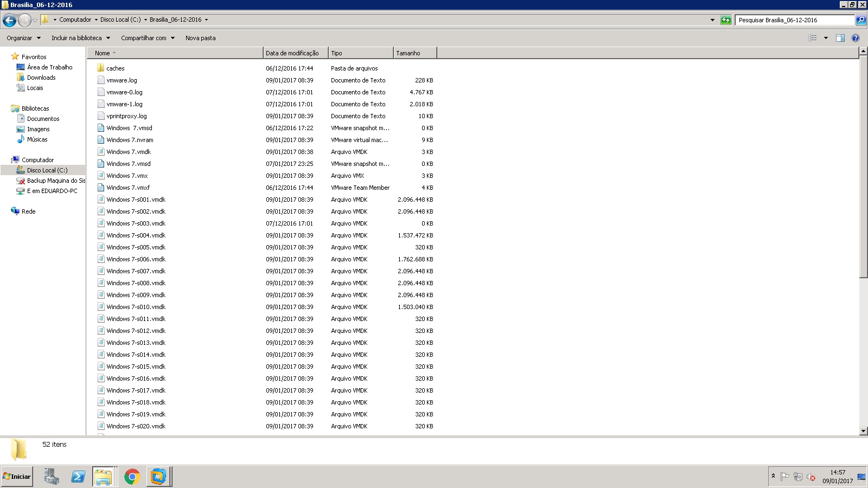Image resolution: width=868 pixels, height=488 pixels.
Task: Open Downloads in the sidebar
Action: 41,78
